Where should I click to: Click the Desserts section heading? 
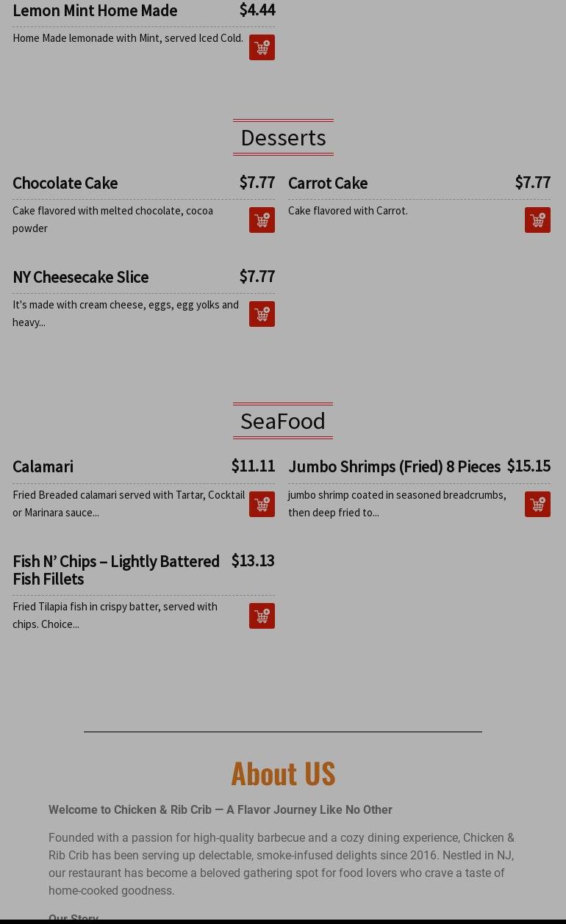283,137
